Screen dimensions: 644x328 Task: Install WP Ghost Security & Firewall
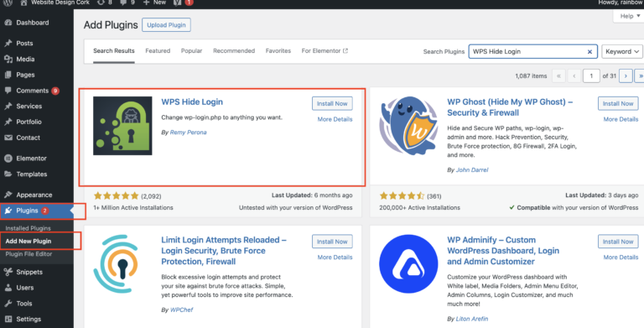point(618,103)
